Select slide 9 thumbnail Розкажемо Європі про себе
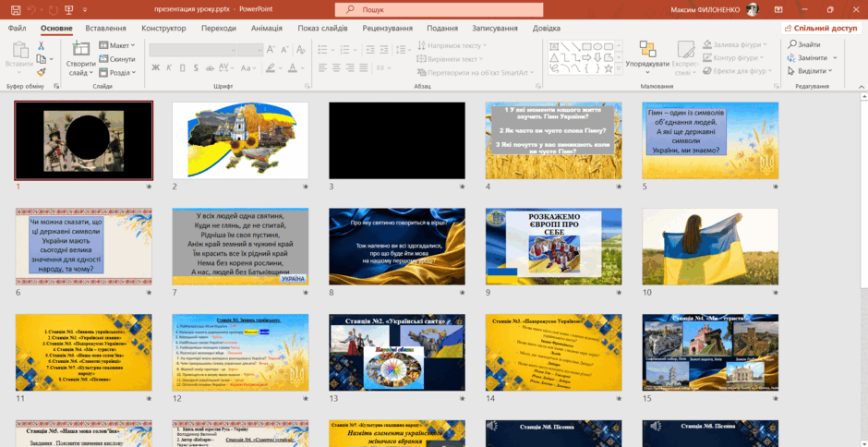The width and height of the screenshot is (868, 447). click(x=553, y=247)
